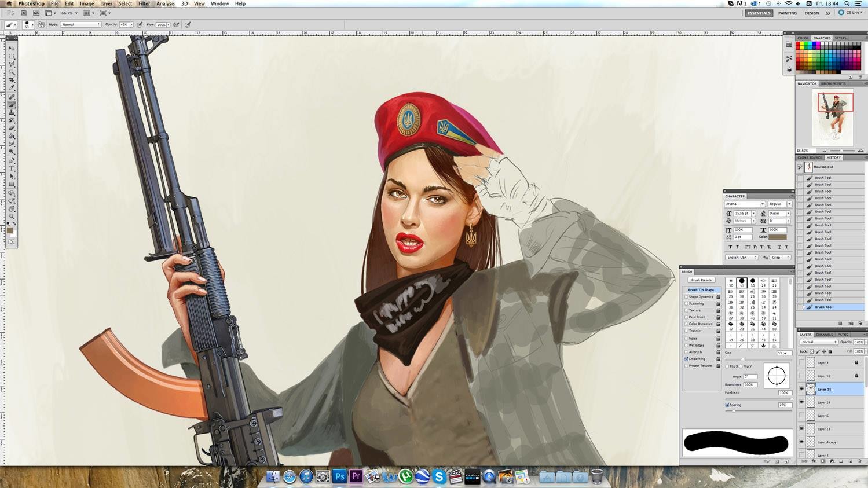The image size is (868, 488).
Task: Open Photoshop from the Dock
Action: [x=339, y=476]
